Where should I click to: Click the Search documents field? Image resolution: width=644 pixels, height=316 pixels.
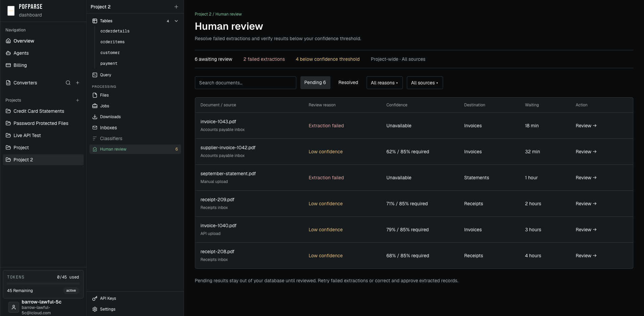(245, 83)
